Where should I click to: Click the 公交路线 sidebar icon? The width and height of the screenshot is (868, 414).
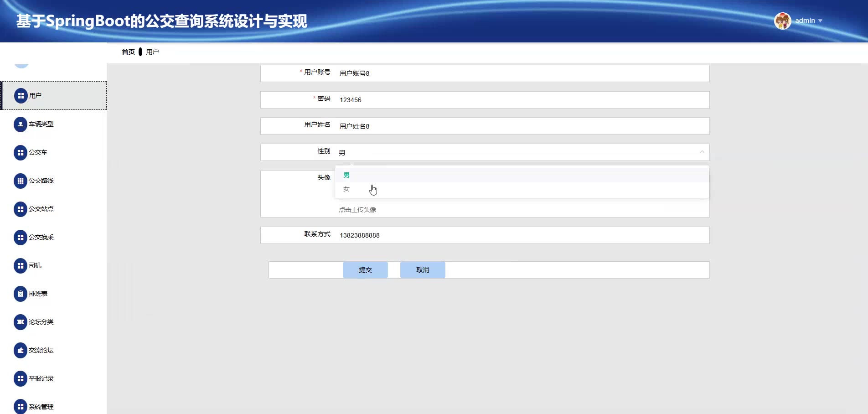(21, 181)
